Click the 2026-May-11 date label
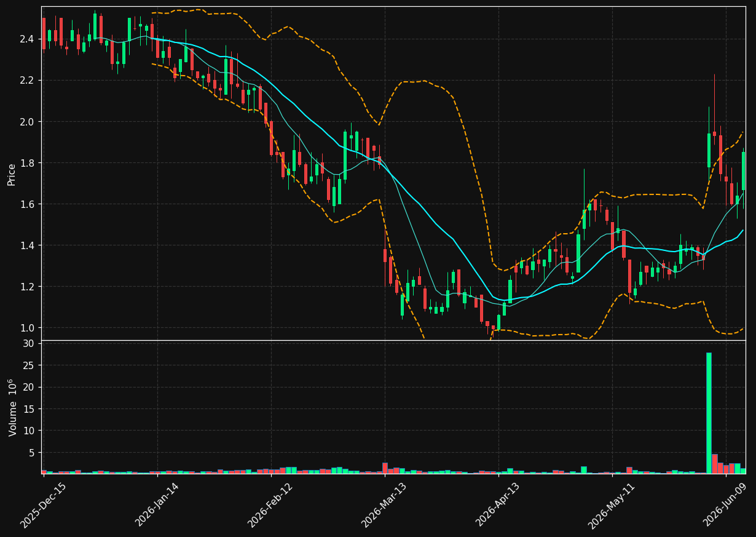 pos(612,506)
